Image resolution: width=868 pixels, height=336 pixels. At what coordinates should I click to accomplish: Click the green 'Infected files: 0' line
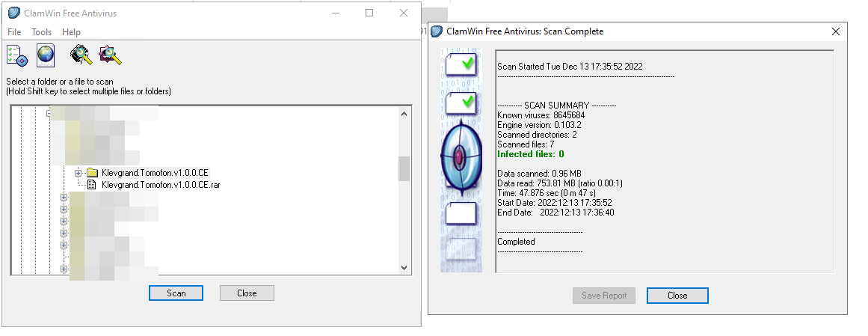[530, 154]
